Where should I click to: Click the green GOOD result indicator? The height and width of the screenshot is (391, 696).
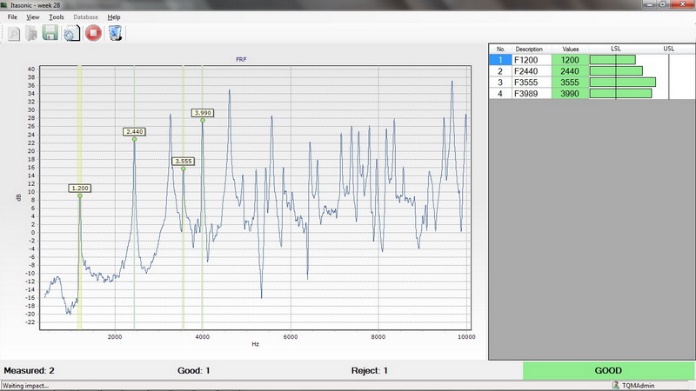tap(609, 371)
